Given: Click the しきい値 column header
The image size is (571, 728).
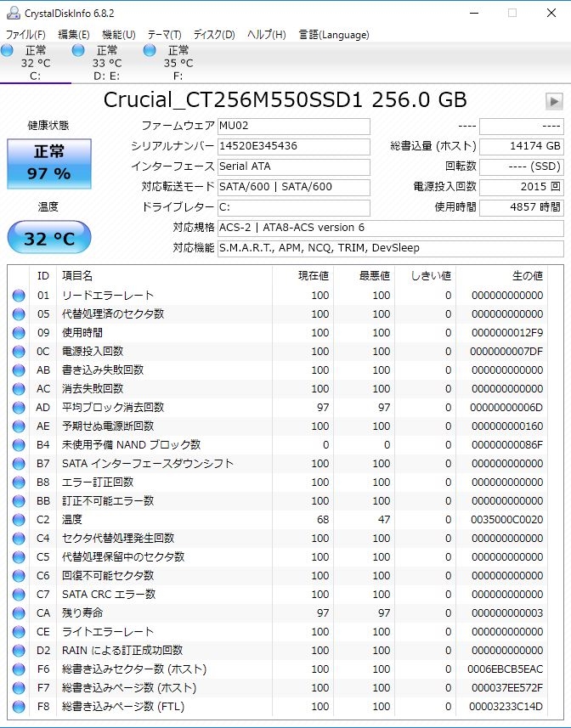Looking at the screenshot, I should click(x=425, y=276).
